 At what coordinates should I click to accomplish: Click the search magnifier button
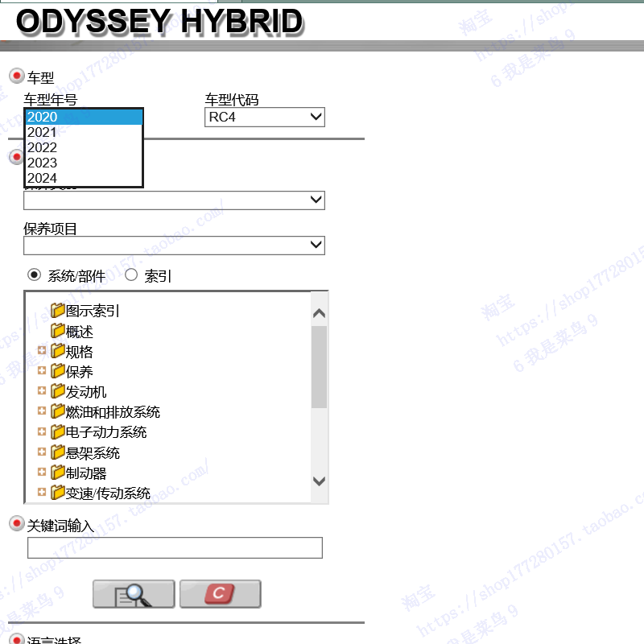[x=134, y=594]
